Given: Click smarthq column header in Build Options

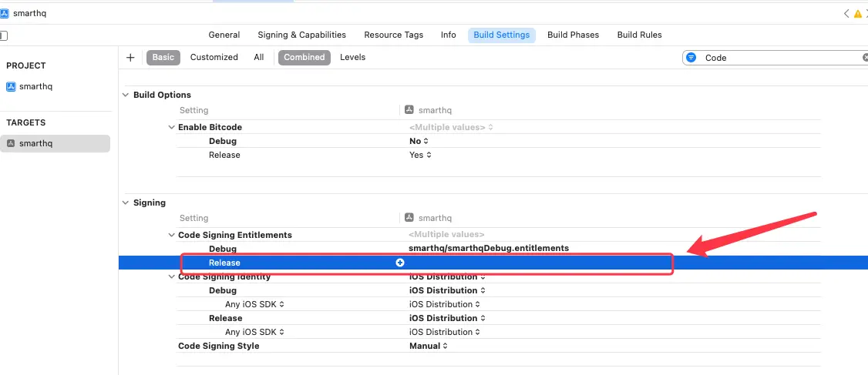Looking at the screenshot, I should [429, 110].
